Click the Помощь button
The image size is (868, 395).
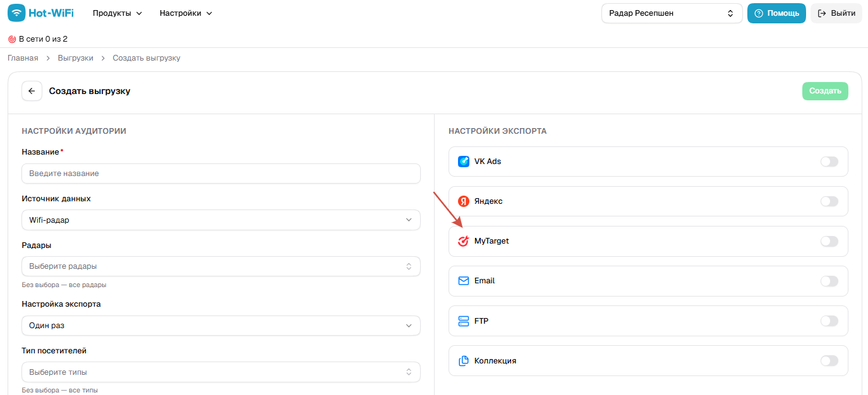click(776, 13)
